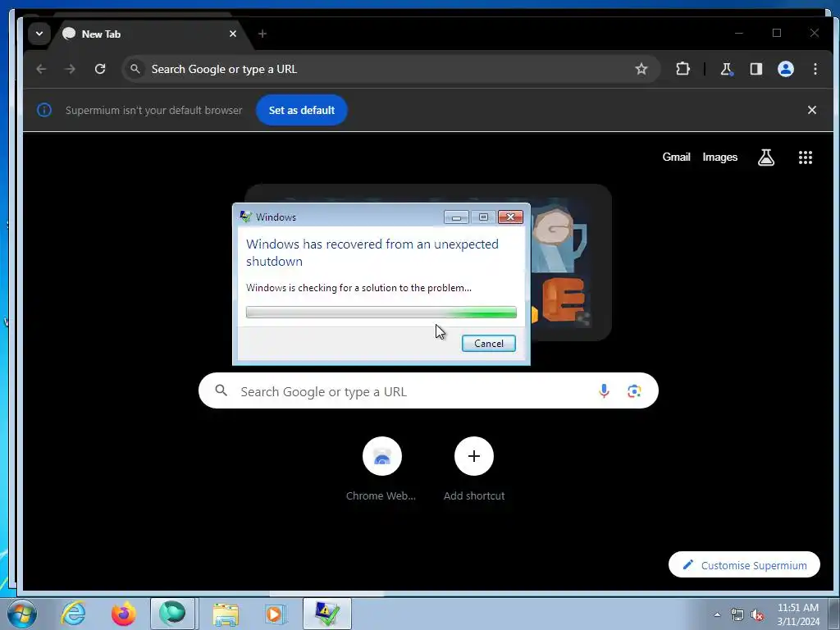Open Google apps grid
The image size is (840, 630).
pos(806,157)
